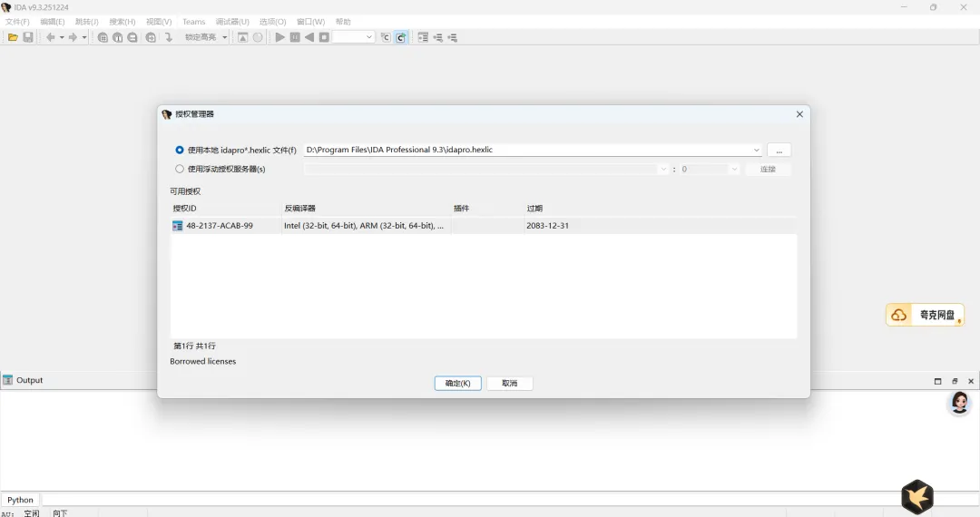Image resolution: width=980 pixels, height=517 pixels.
Task: Open the license server address dropdown
Action: coord(663,170)
